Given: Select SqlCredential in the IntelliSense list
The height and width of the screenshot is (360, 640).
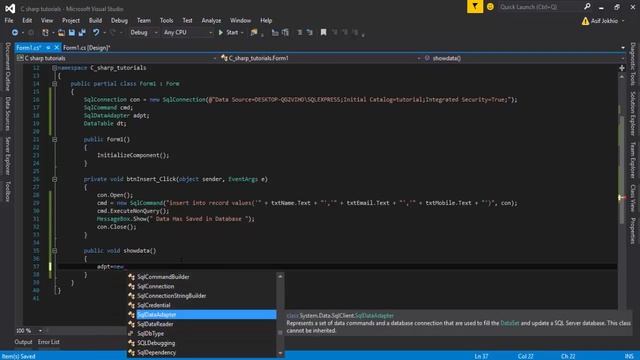Looking at the screenshot, I should pos(202,305).
